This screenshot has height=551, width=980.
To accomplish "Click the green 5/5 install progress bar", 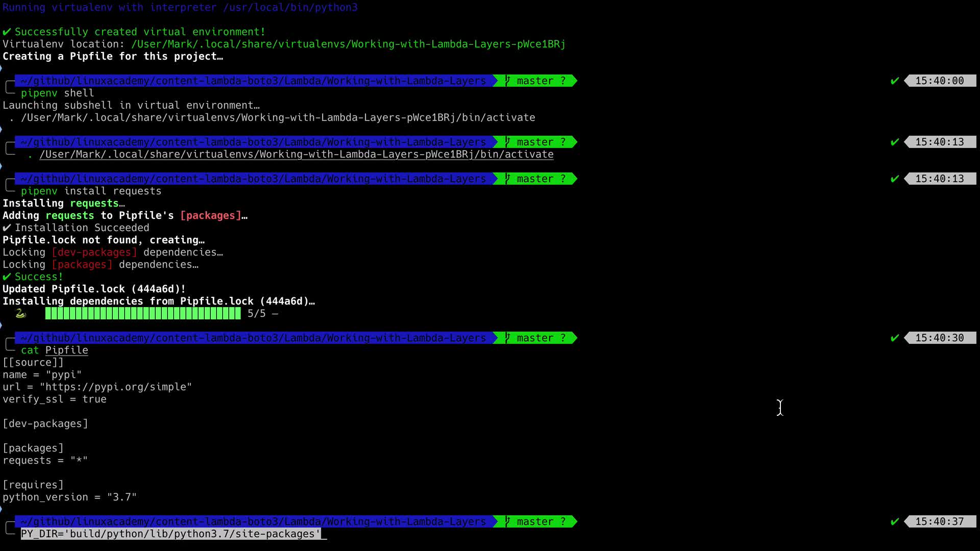I will point(143,313).
